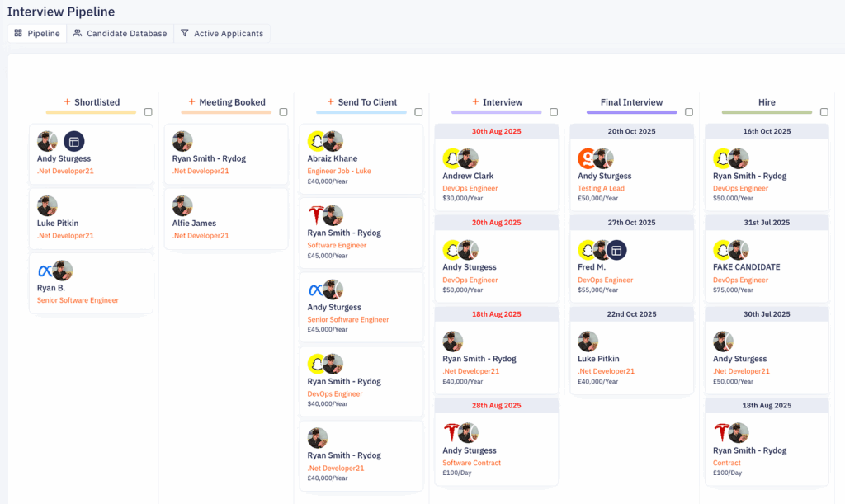Open the Luke Pitkin shortlisted candidate card
The width and height of the screenshot is (845, 504).
pos(91,219)
